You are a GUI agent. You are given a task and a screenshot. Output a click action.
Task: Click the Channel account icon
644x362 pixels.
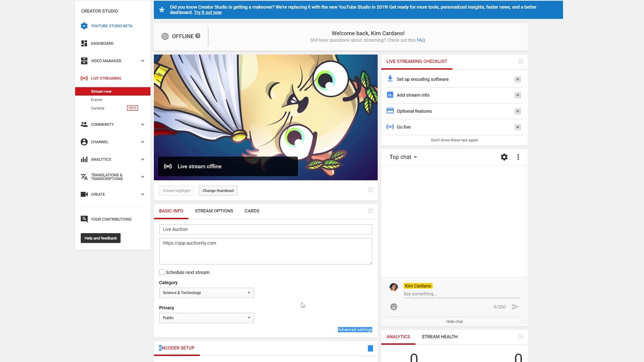click(84, 142)
